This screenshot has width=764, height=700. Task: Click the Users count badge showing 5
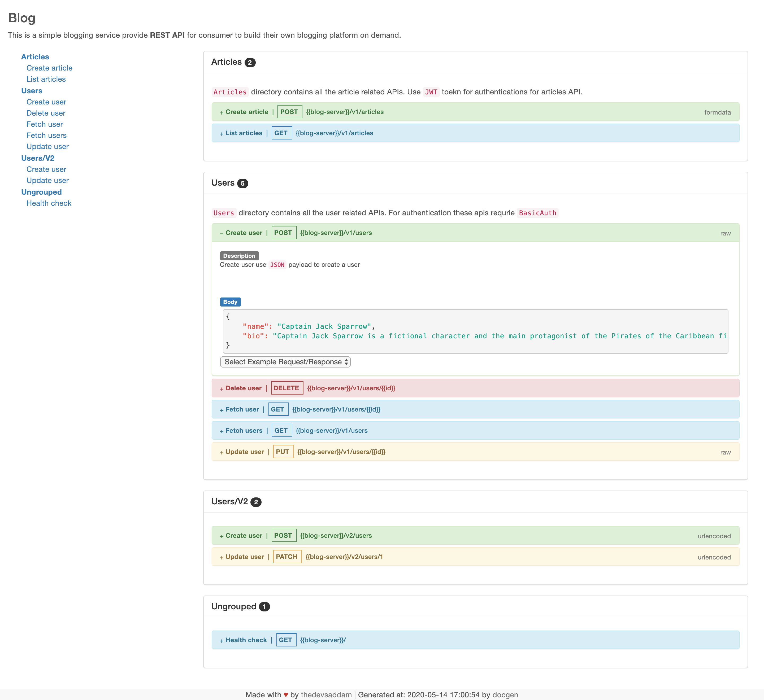point(243,183)
